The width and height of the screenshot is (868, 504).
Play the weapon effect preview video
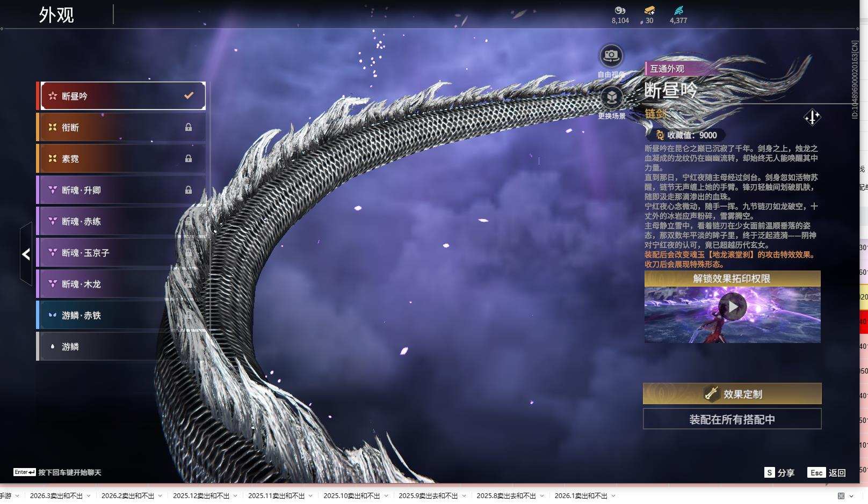tap(733, 306)
